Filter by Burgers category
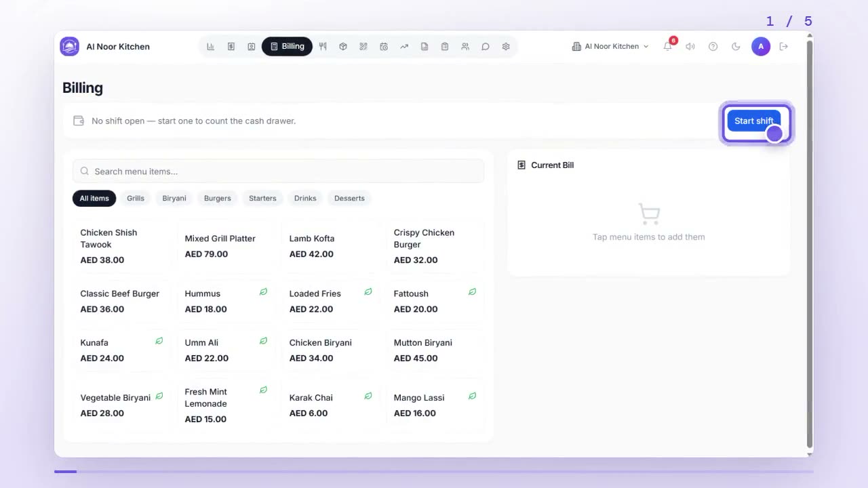The width and height of the screenshot is (868, 488). pos(218,199)
